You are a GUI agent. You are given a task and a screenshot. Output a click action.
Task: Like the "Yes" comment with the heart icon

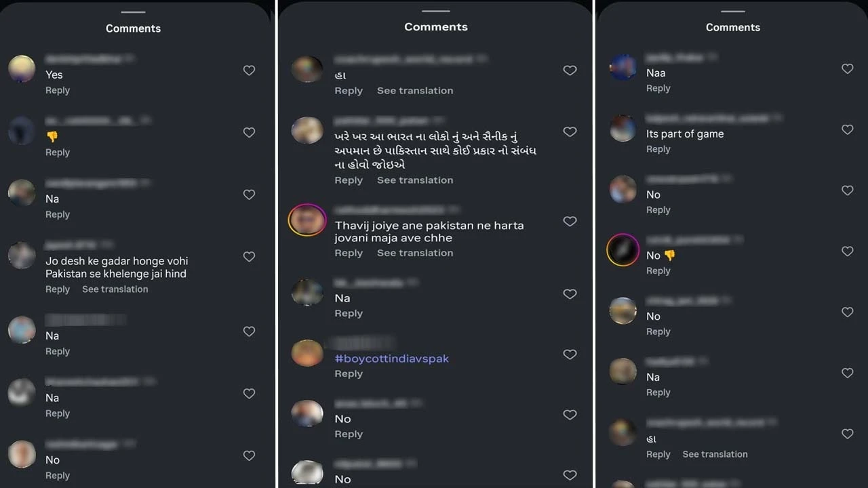[x=249, y=70]
